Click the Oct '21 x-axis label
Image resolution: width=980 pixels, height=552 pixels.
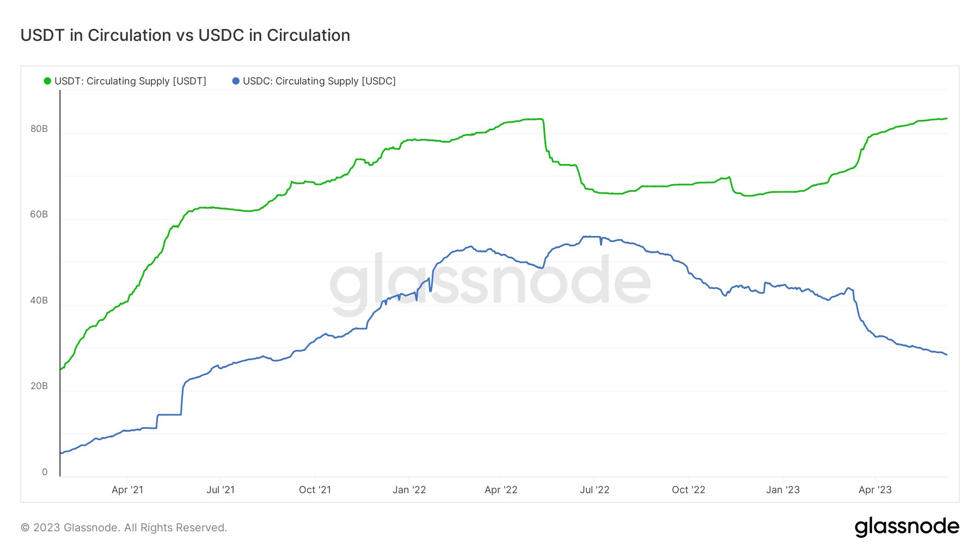[315, 490]
